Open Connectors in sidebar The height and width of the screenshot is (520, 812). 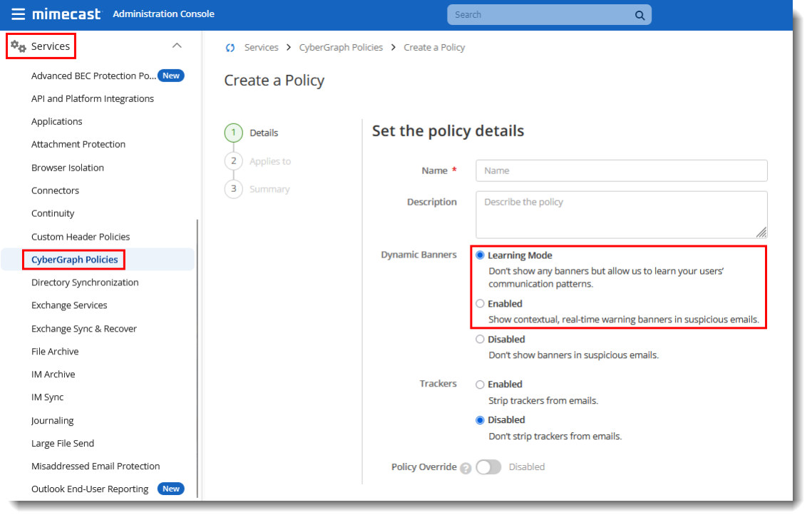coord(56,190)
